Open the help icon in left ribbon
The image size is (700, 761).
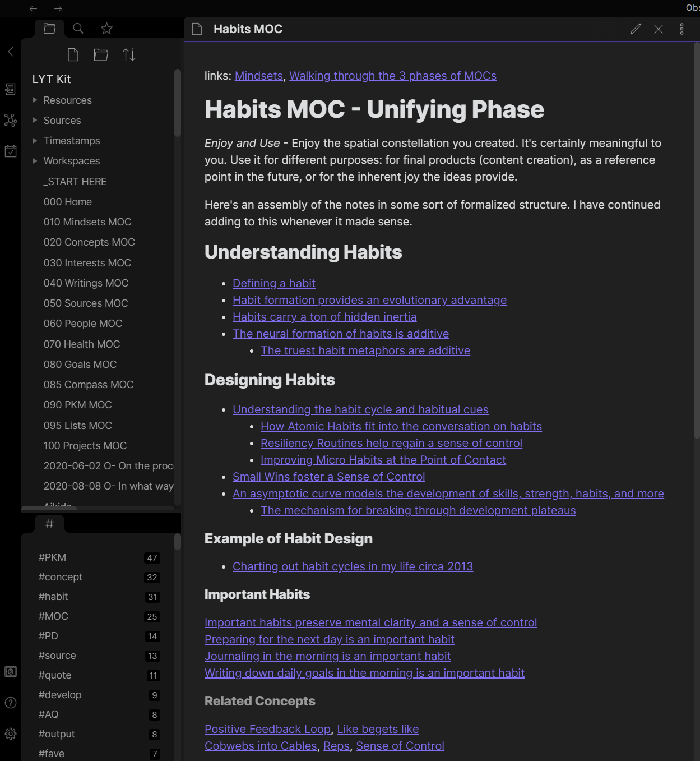11,703
